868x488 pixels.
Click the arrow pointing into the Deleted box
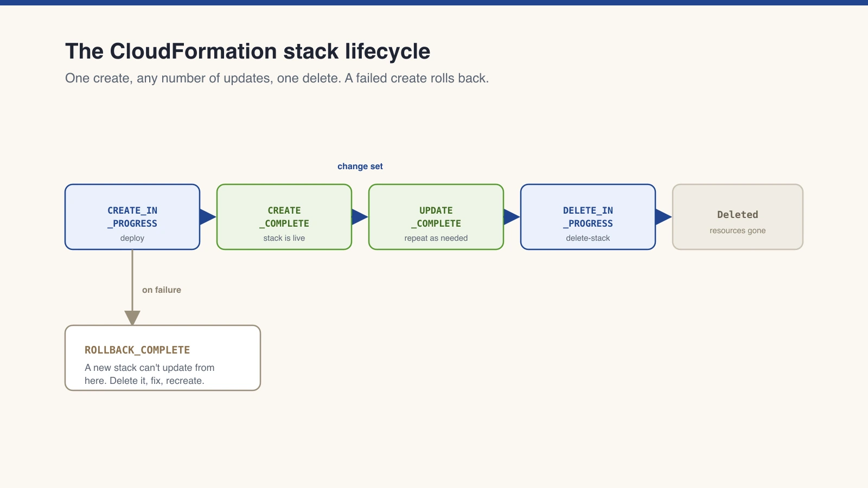[x=664, y=217]
